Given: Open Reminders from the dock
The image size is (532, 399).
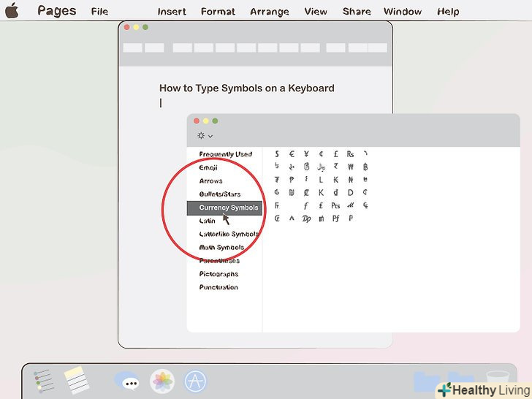Looking at the screenshot, I should (x=44, y=381).
